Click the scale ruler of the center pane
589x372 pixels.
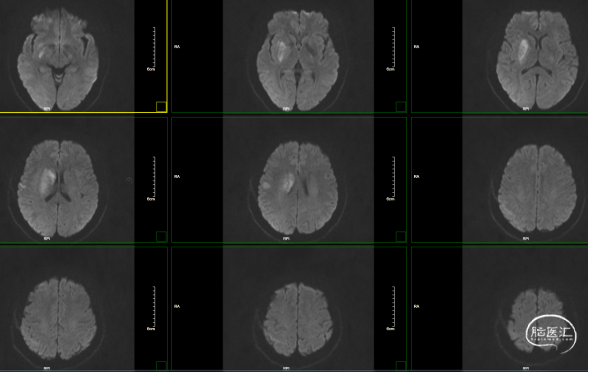391,178
